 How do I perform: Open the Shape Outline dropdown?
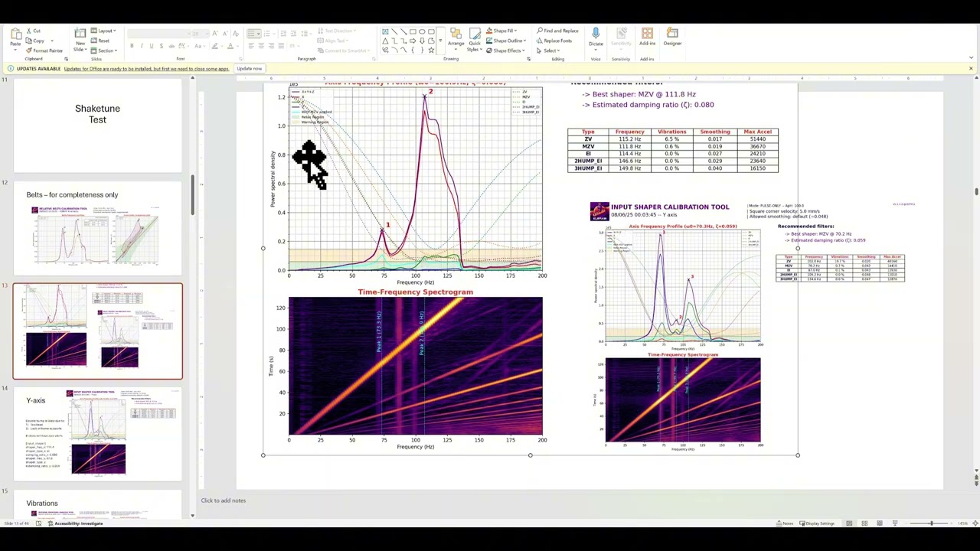pyautogui.click(x=508, y=41)
